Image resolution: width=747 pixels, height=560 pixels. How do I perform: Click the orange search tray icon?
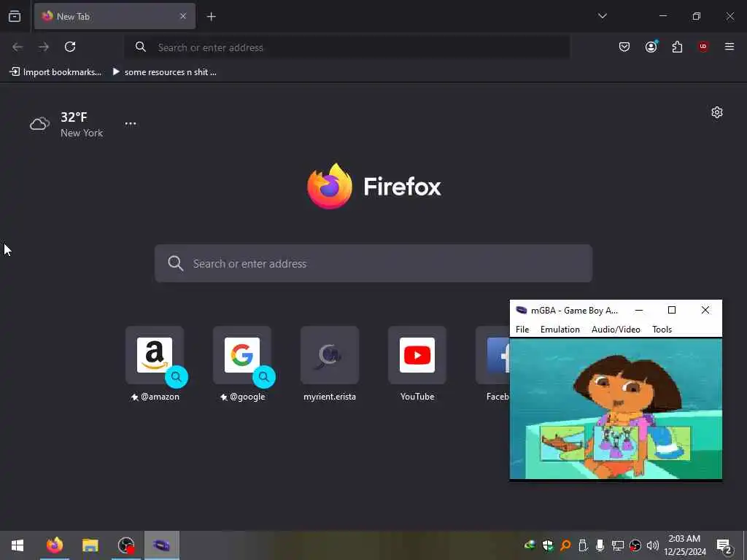(565, 545)
